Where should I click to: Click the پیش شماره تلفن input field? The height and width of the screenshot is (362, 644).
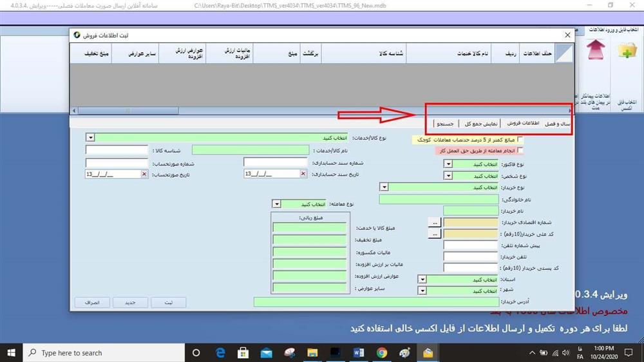[471, 245]
